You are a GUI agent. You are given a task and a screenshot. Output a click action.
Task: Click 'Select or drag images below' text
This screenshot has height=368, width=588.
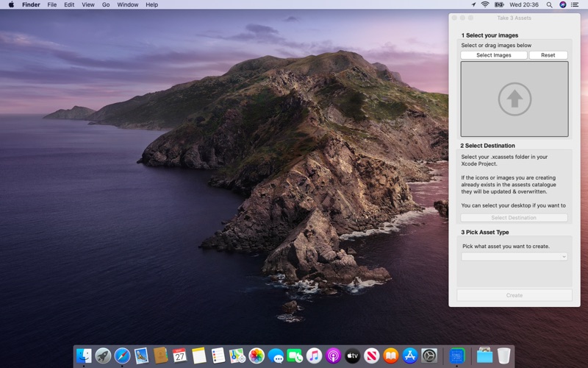pyautogui.click(x=496, y=46)
